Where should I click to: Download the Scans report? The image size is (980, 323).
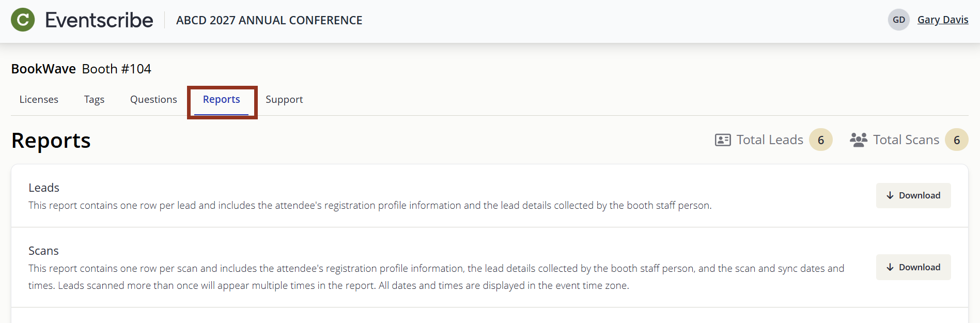coord(913,267)
